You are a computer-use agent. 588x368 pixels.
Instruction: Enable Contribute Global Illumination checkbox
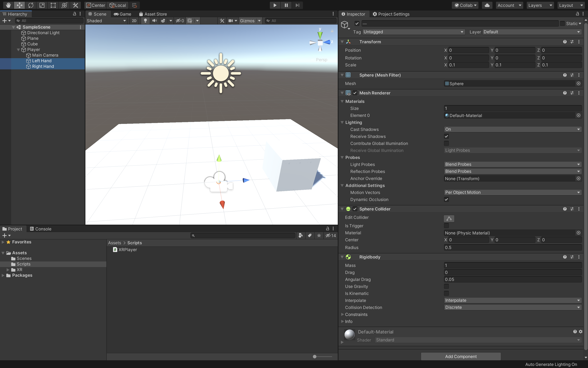pyautogui.click(x=446, y=143)
